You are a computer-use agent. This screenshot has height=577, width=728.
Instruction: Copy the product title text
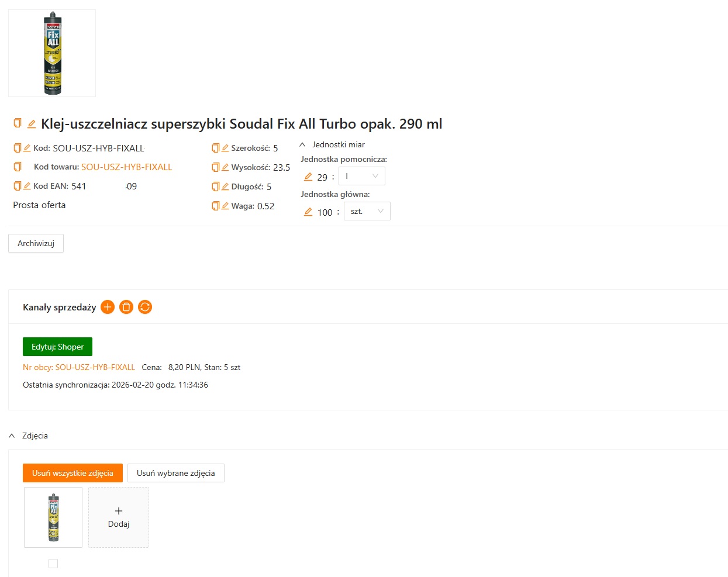point(18,123)
